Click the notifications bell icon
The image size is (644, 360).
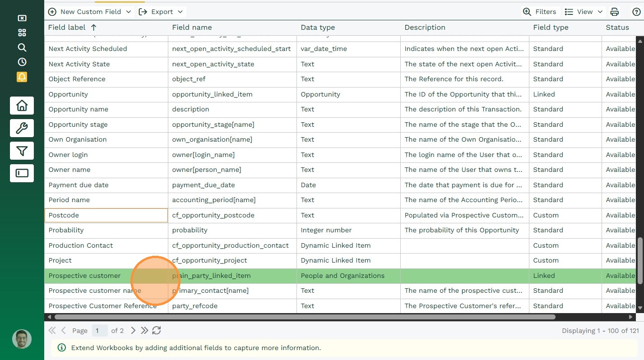[22, 77]
